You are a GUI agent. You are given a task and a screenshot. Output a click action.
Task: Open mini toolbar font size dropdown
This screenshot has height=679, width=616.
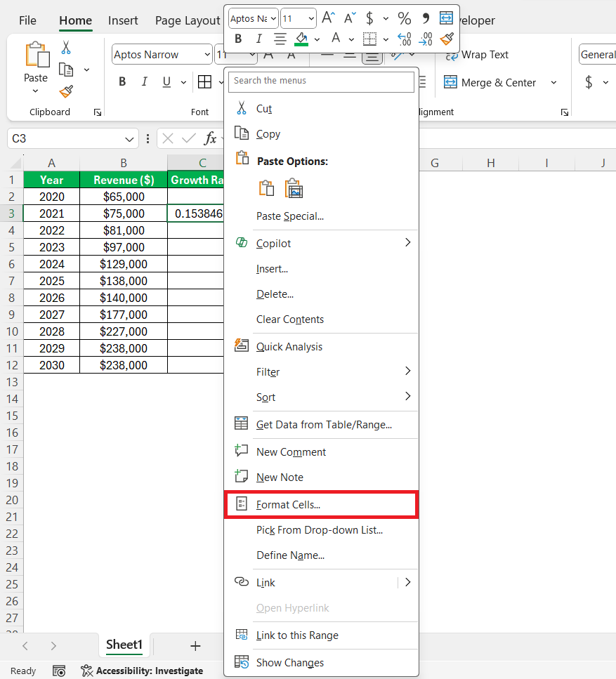tap(311, 19)
